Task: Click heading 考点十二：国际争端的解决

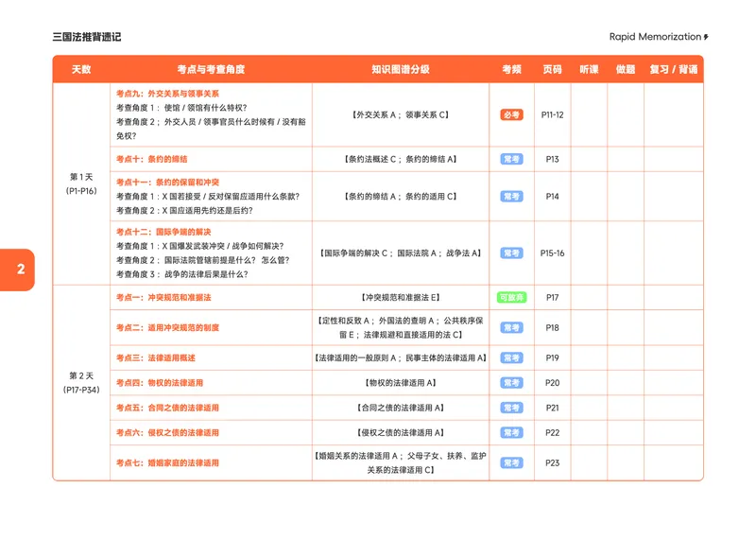Action: pyautogui.click(x=163, y=232)
